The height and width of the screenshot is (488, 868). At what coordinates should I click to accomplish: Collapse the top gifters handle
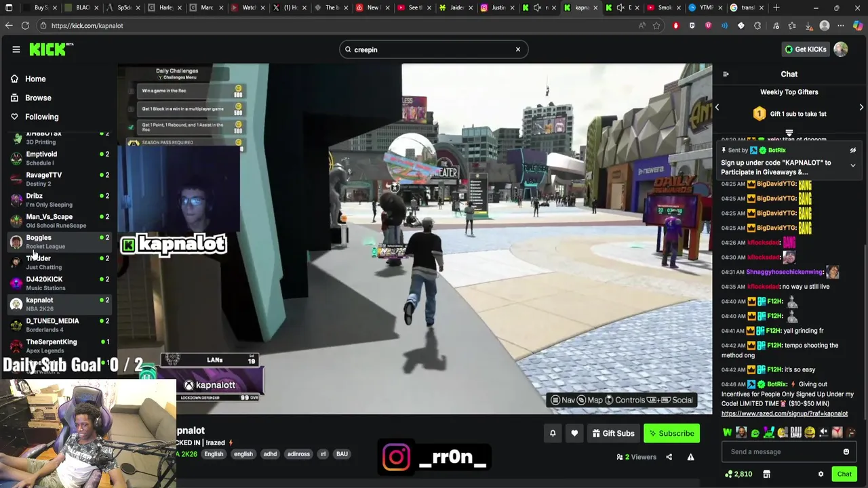point(789,133)
